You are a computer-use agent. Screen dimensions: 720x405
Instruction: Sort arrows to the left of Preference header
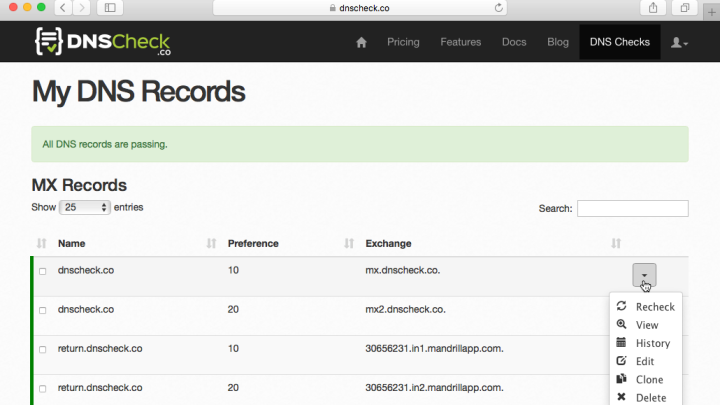tap(211, 243)
